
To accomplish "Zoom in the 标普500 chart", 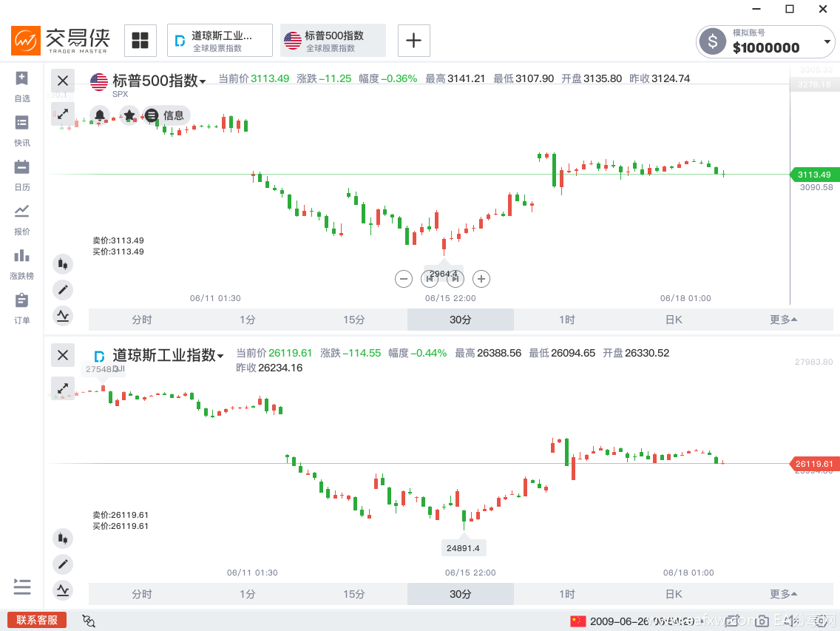I will point(481,279).
